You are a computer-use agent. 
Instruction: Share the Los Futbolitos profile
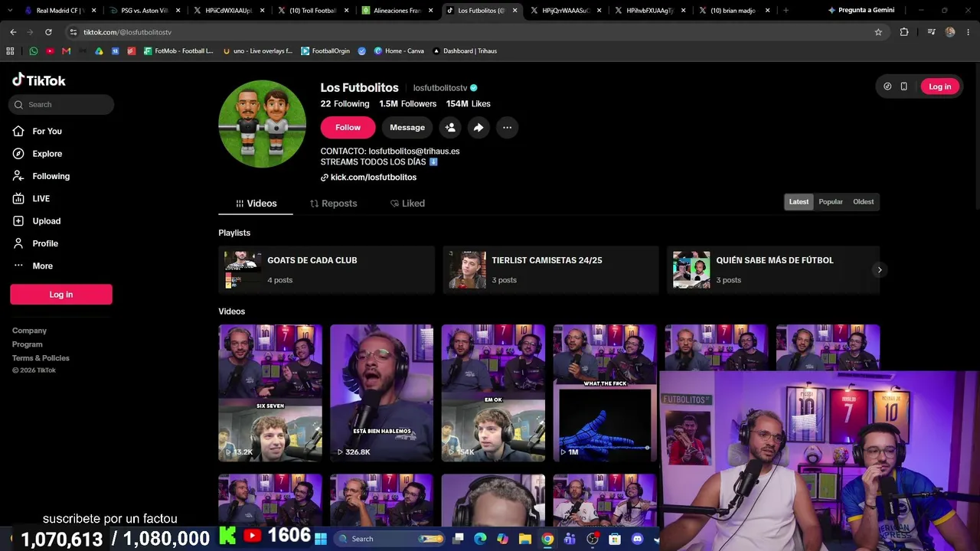(x=479, y=128)
